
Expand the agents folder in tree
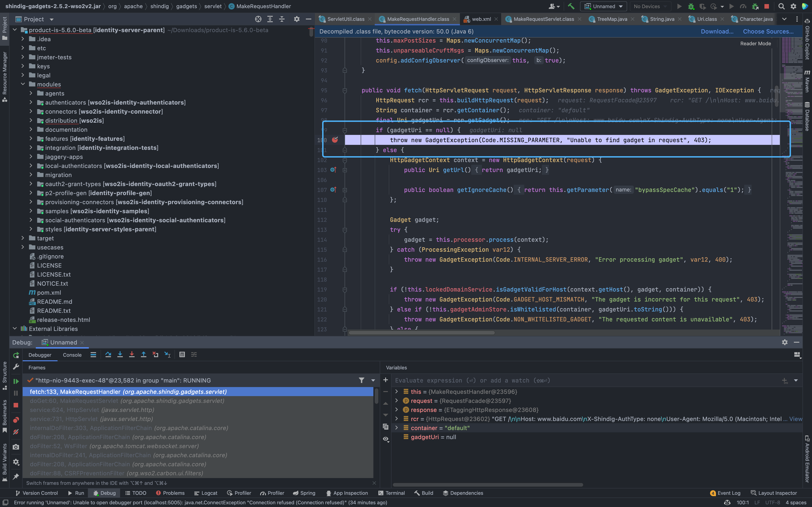pyautogui.click(x=31, y=93)
